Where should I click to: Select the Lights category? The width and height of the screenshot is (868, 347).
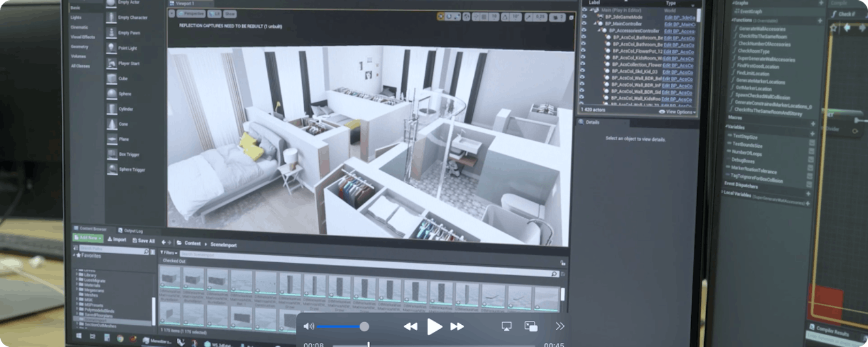tap(76, 18)
